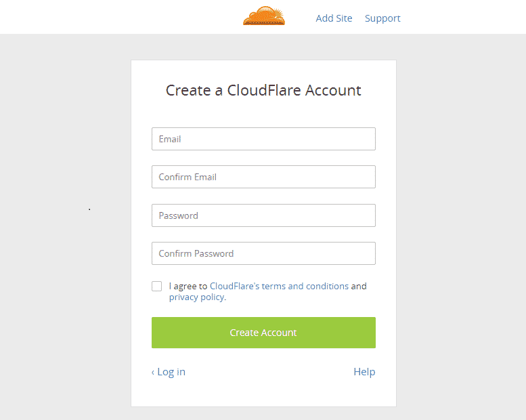Select the Confirm Email field
Image resolution: width=526 pixels, height=420 pixels.
point(263,177)
